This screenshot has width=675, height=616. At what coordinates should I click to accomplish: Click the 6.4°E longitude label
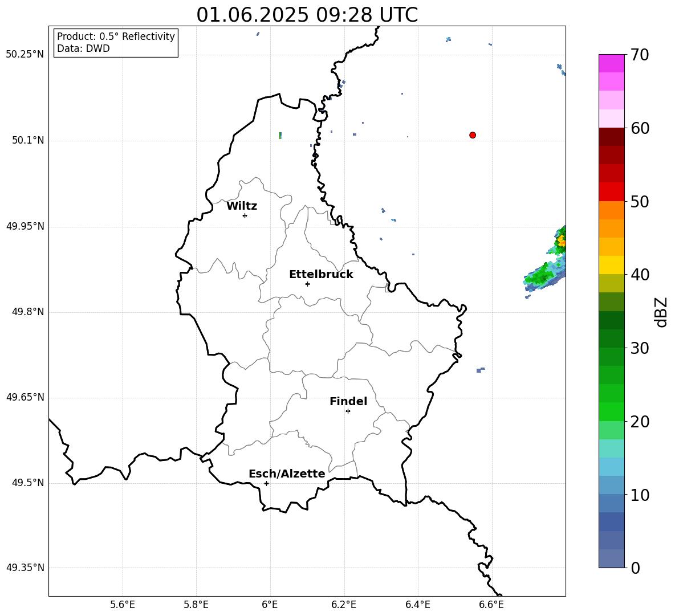click(417, 605)
